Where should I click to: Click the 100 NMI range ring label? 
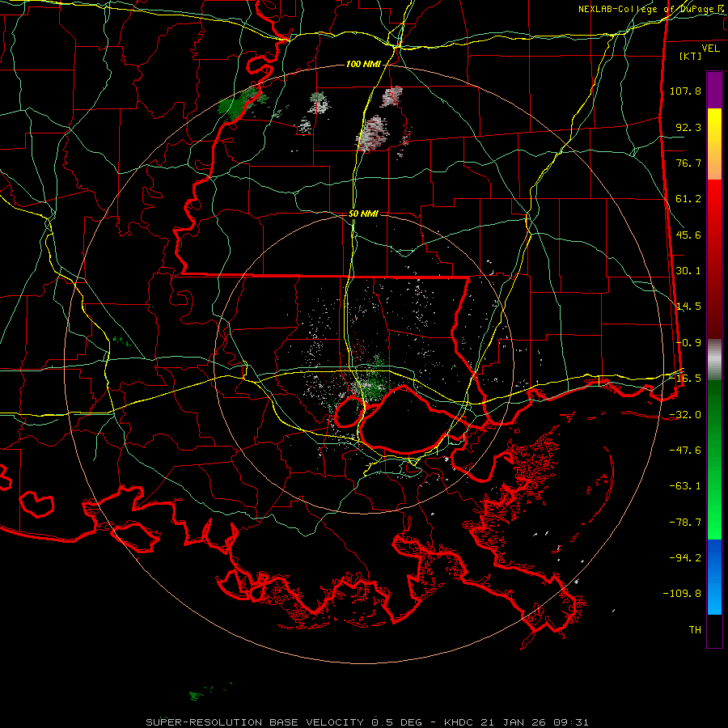click(x=363, y=64)
